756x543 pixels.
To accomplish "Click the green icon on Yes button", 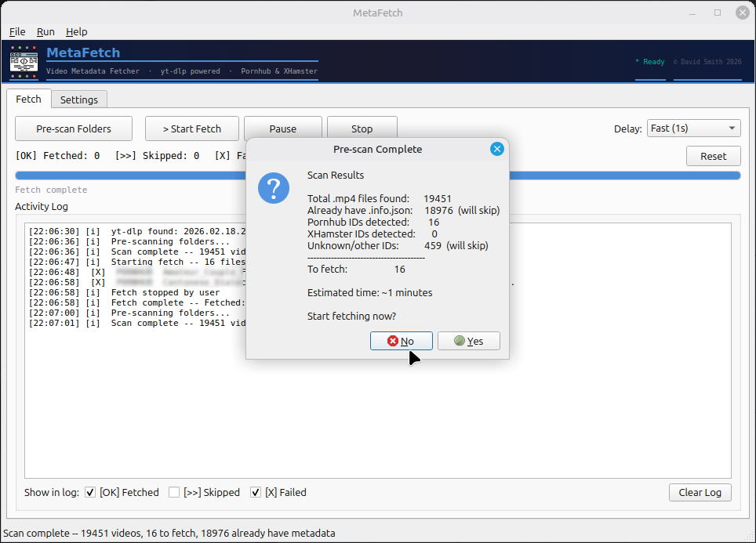I will 459,341.
